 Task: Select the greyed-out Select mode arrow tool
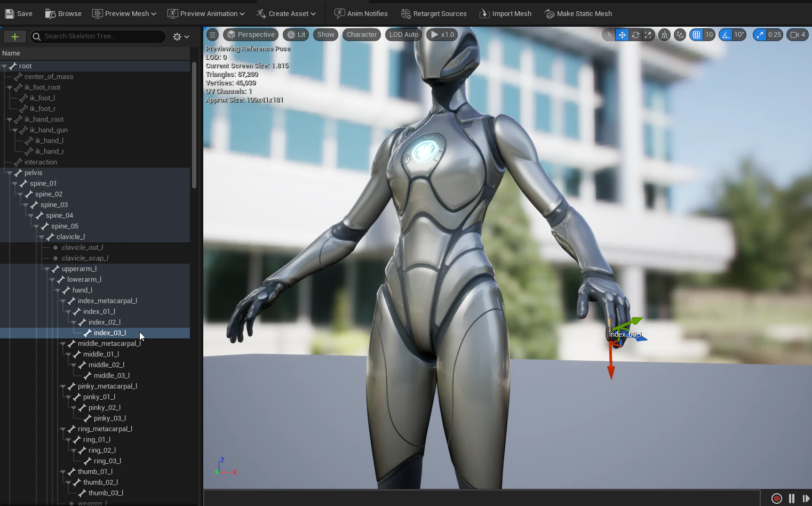pyautogui.click(x=609, y=35)
